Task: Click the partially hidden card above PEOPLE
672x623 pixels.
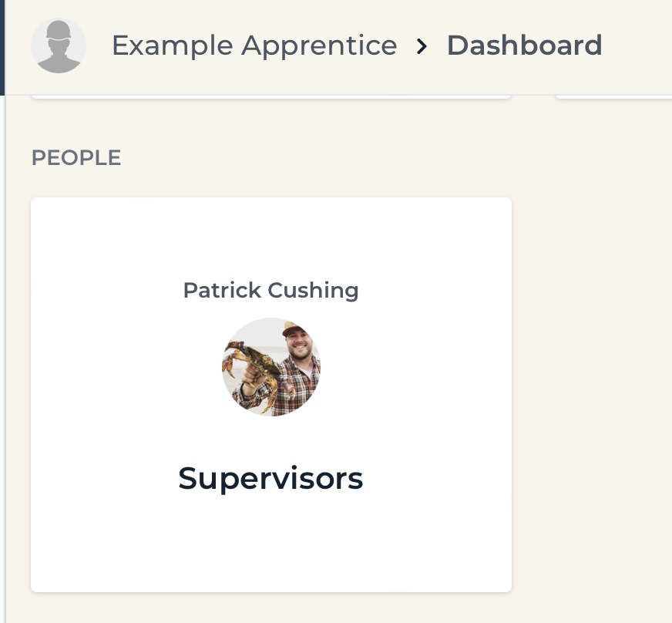Action: (271, 96)
